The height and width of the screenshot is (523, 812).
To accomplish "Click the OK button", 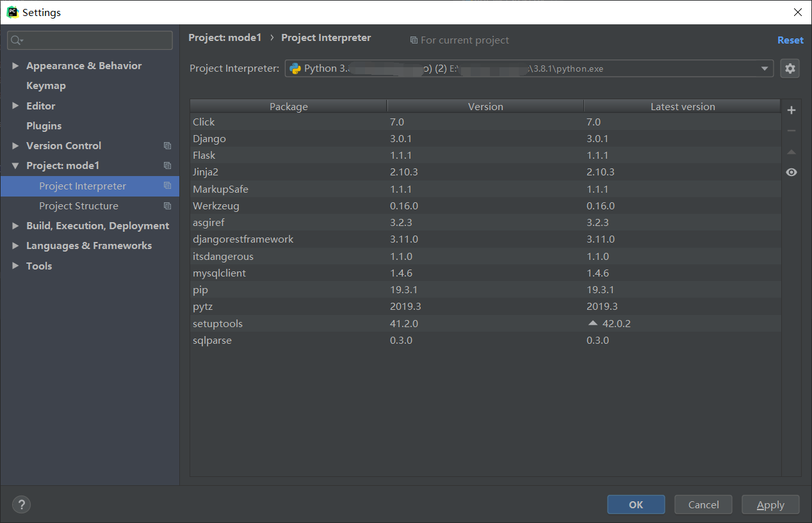I will [636, 504].
